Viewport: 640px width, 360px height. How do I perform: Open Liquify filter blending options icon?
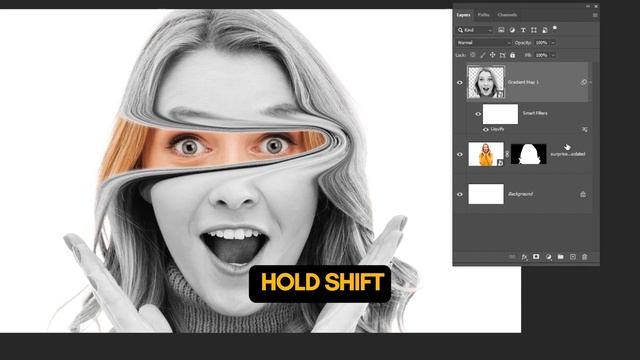(x=585, y=129)
